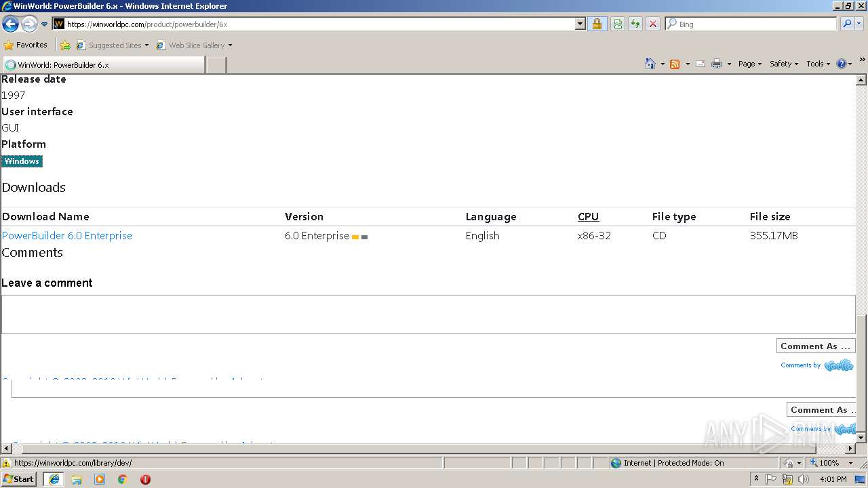Click the upper Comment As button
The height and width of the screenshot is (488, 868).
(815, 346)
